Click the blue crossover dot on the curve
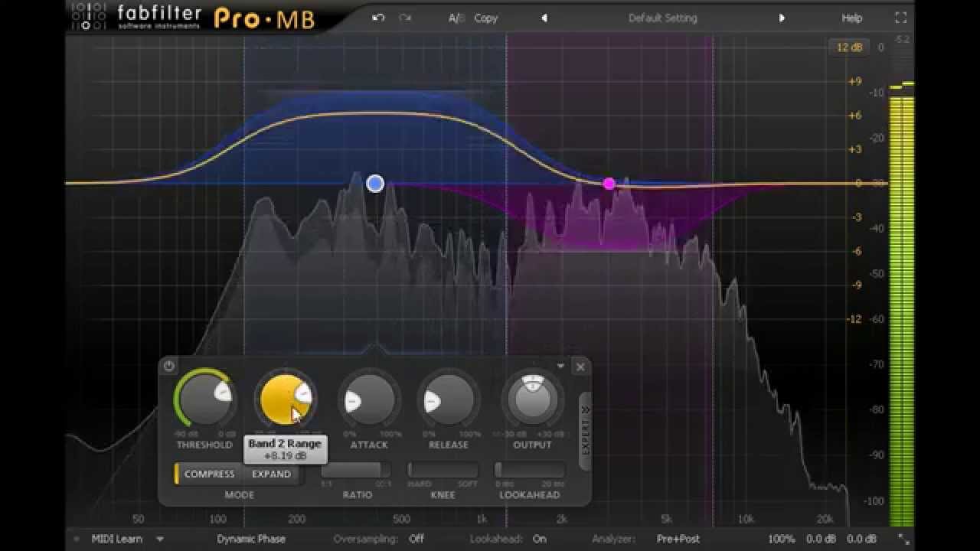 [375, 183]
